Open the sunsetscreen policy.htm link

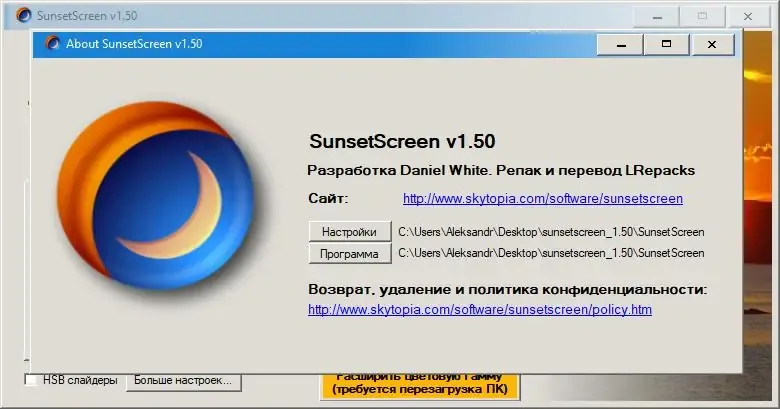[480, 309]
